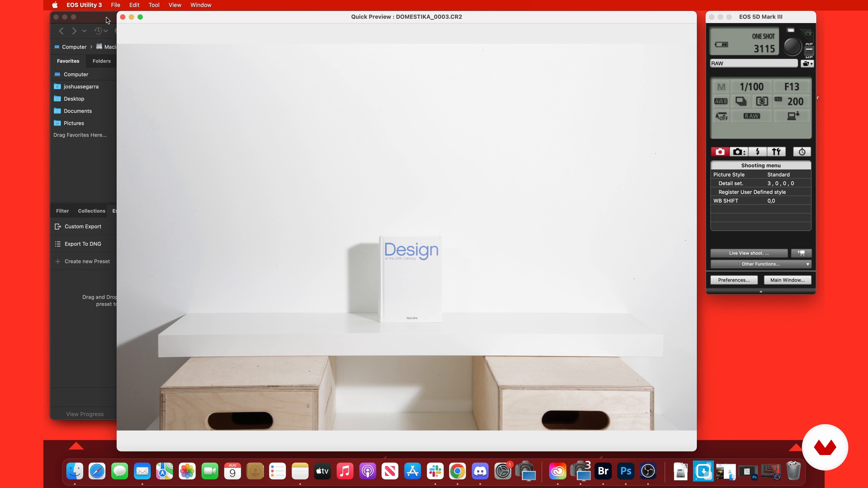Open the Window menu

coord(201,5)
